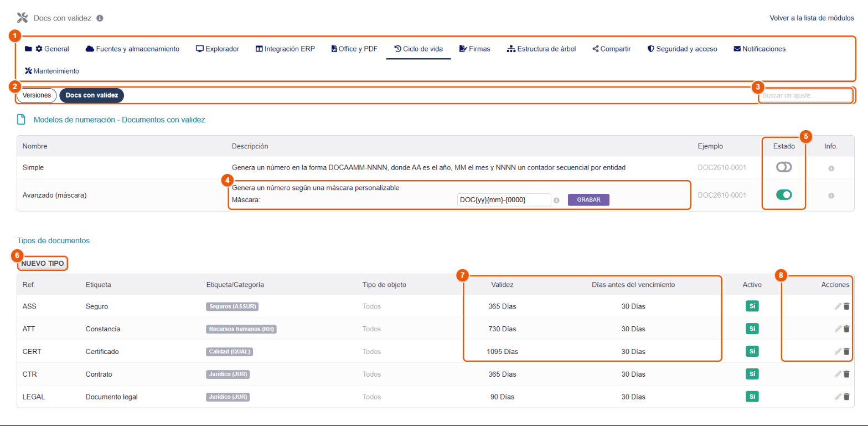
Task: Click the NUEVO TIPO button
Action: [43, 263]
